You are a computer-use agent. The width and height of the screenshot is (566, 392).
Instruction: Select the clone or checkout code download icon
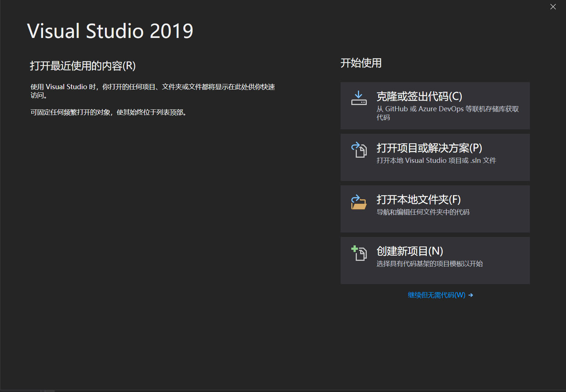[358, 98]
